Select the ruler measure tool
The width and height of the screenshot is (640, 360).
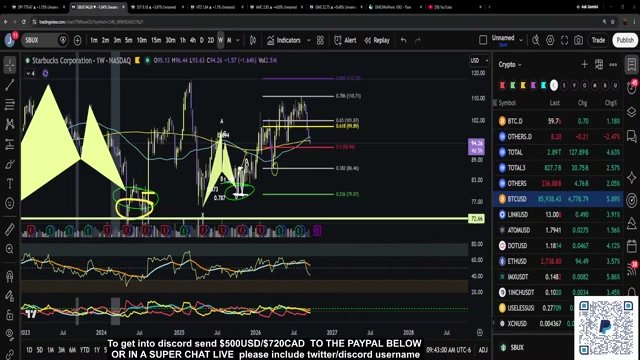point(10,229)
